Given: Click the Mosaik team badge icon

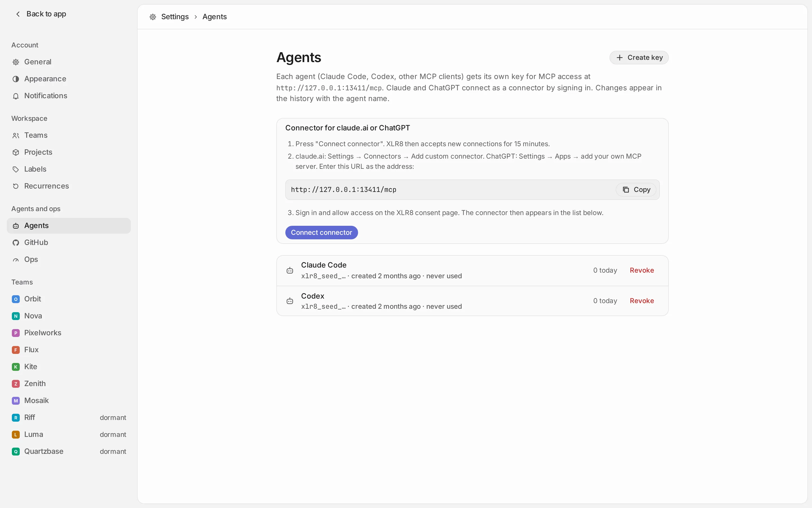Looking at the screenshot, I should (x=16, y=400).
